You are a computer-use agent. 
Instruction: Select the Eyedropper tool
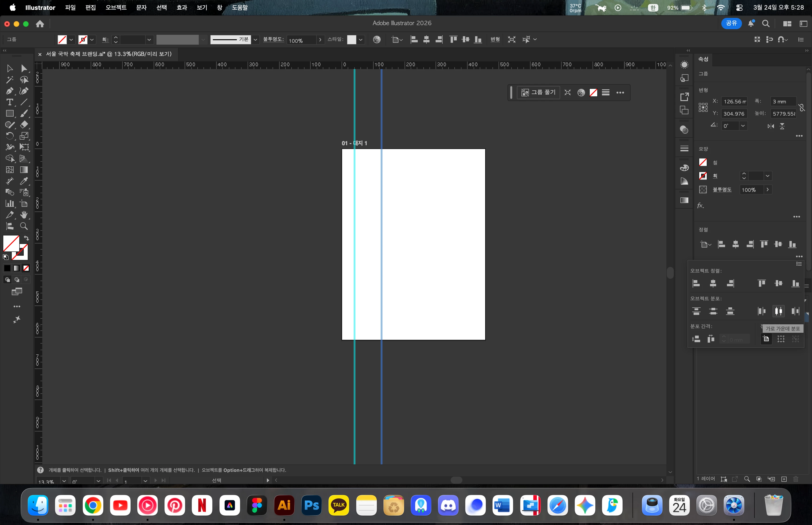pos(24,181)
